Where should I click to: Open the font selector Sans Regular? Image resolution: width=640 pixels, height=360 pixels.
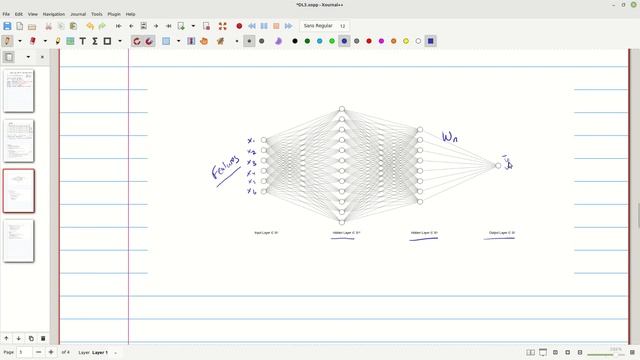coord(324,26)
